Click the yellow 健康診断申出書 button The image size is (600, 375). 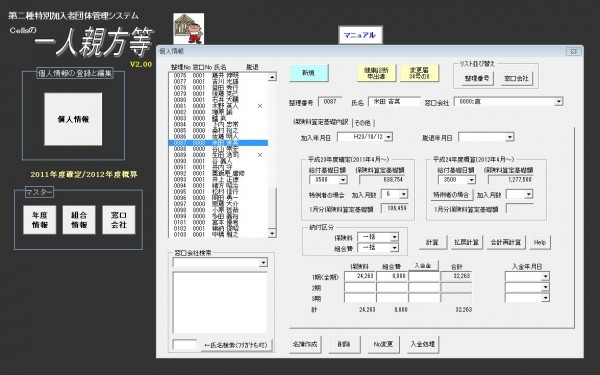point(377,73)
